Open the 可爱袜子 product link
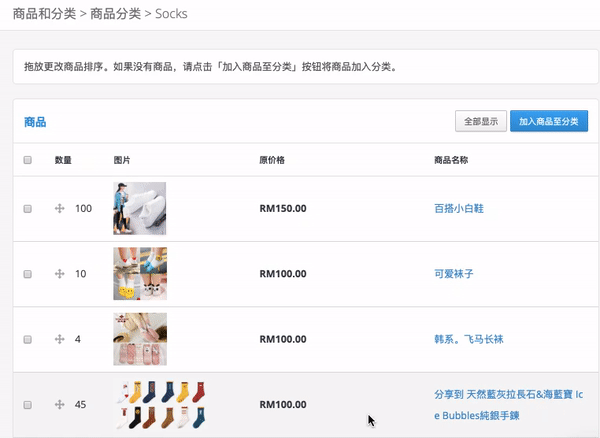600x438 pixels. point(454,274)
